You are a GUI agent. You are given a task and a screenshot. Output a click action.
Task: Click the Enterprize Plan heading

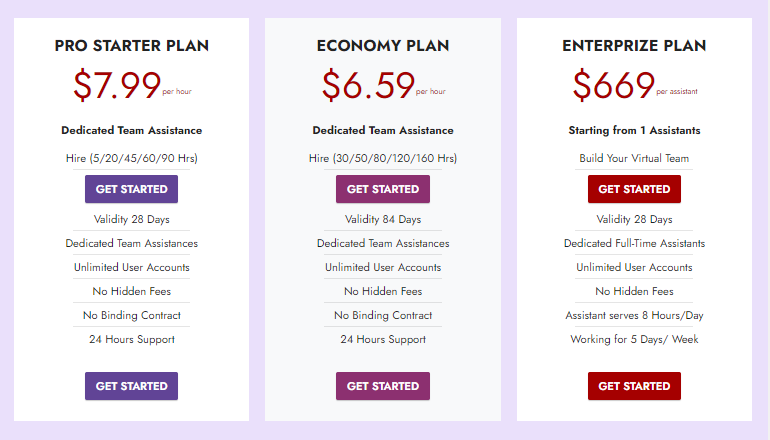click(634, 46)
